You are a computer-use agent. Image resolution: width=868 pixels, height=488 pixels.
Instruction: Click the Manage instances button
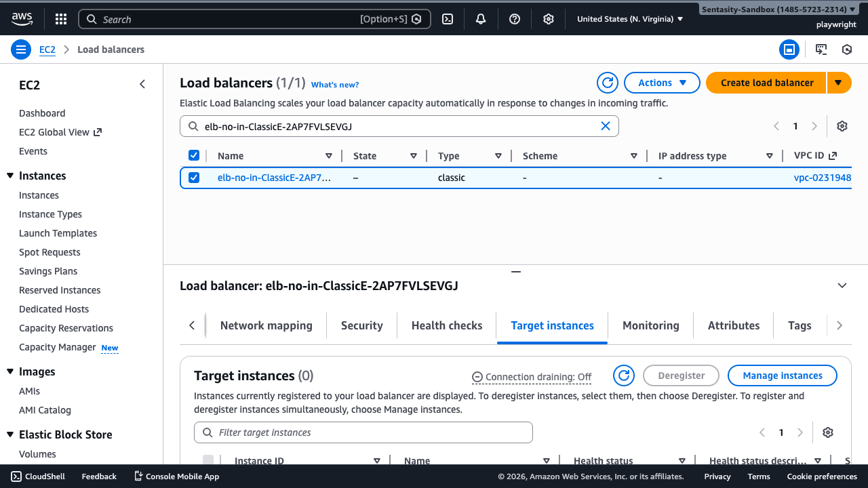782,375
